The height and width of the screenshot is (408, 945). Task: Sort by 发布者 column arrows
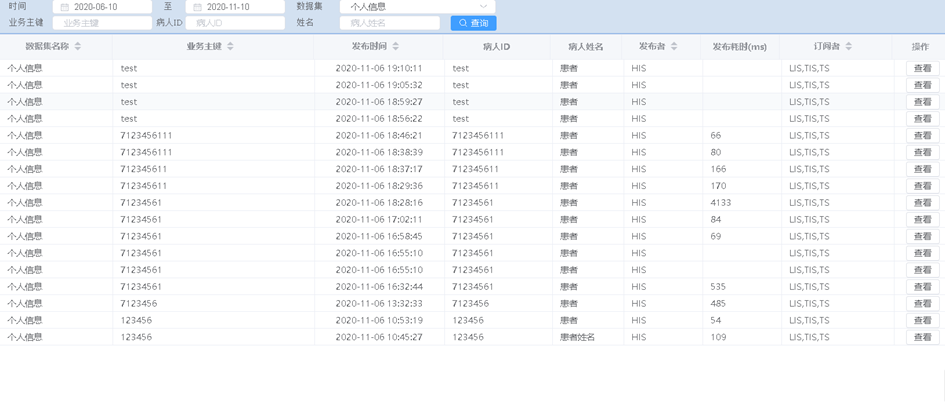point(674,46)
